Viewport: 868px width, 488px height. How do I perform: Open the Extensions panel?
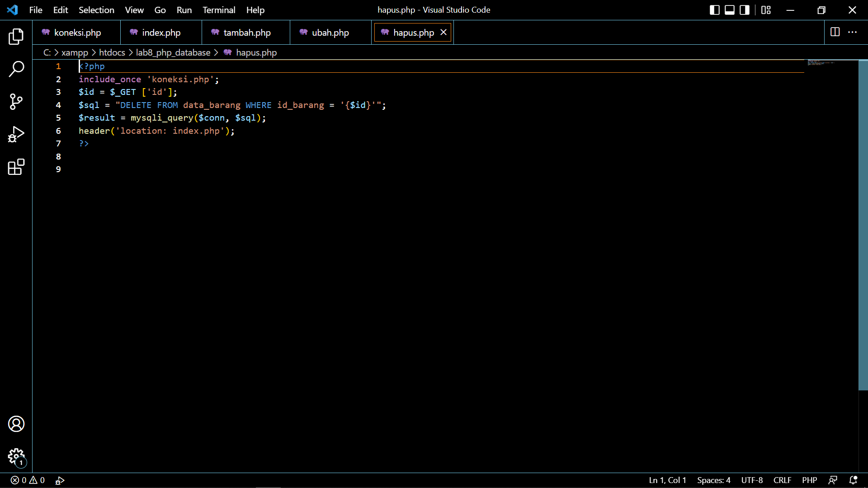(x=16, y=167)
